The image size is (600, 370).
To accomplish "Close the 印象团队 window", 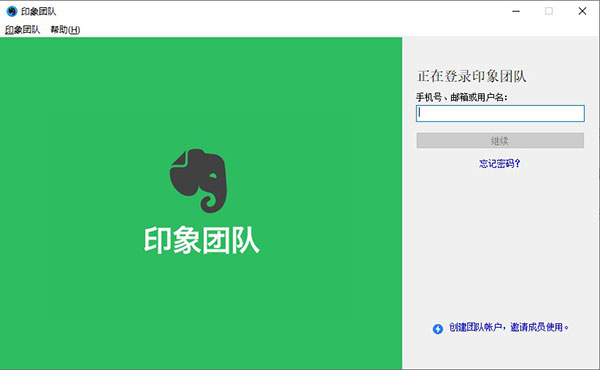I will pyautogui.click(x=582, y=11).
